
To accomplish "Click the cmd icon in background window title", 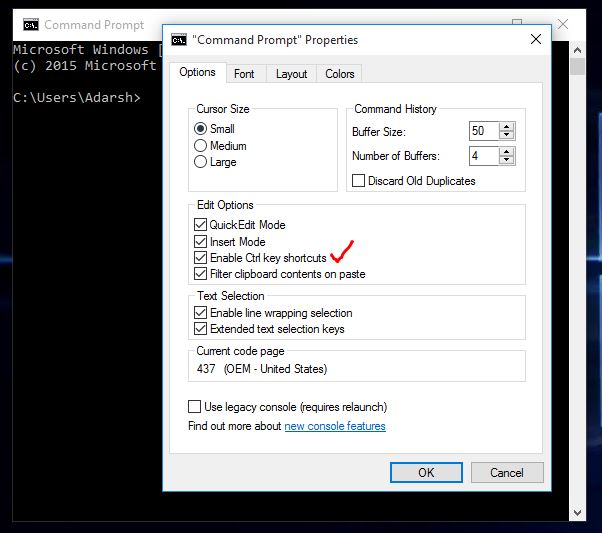I will (x=31, y=24).
